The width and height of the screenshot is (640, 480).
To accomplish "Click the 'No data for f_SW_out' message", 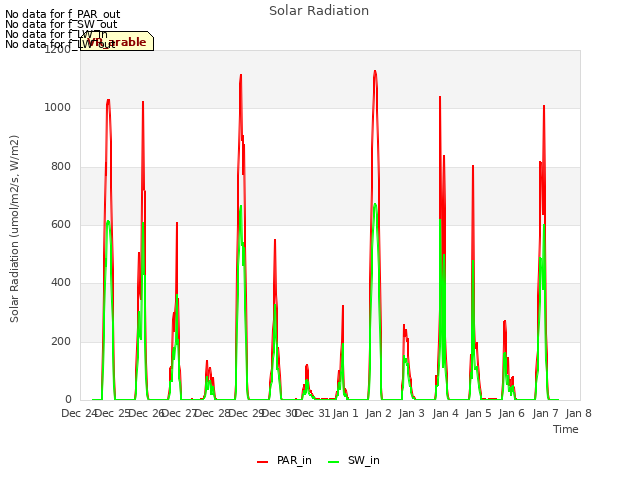I will (x=61, y=24).
